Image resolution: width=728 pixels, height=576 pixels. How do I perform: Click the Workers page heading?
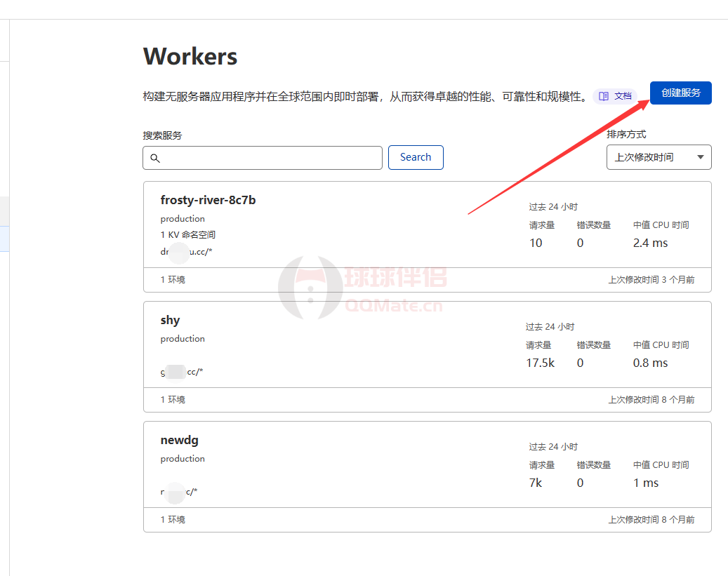click(190, 56)
